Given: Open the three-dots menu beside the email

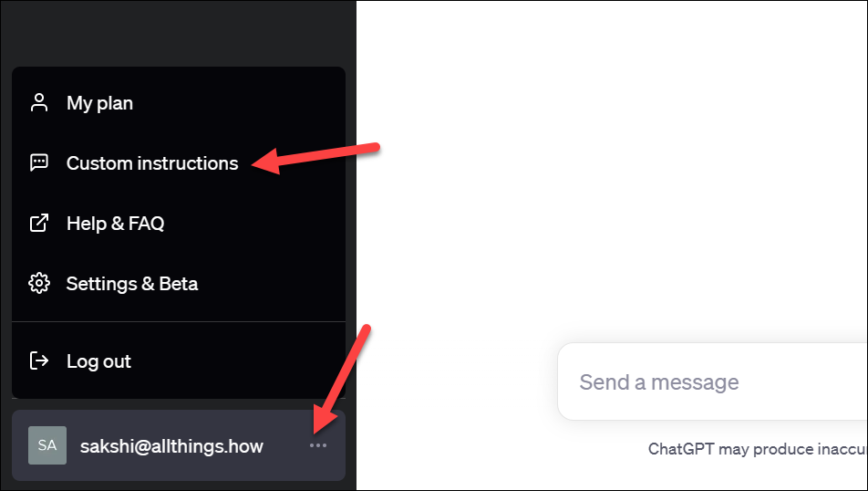Looking at the screenshot, I should coord(318,445).
